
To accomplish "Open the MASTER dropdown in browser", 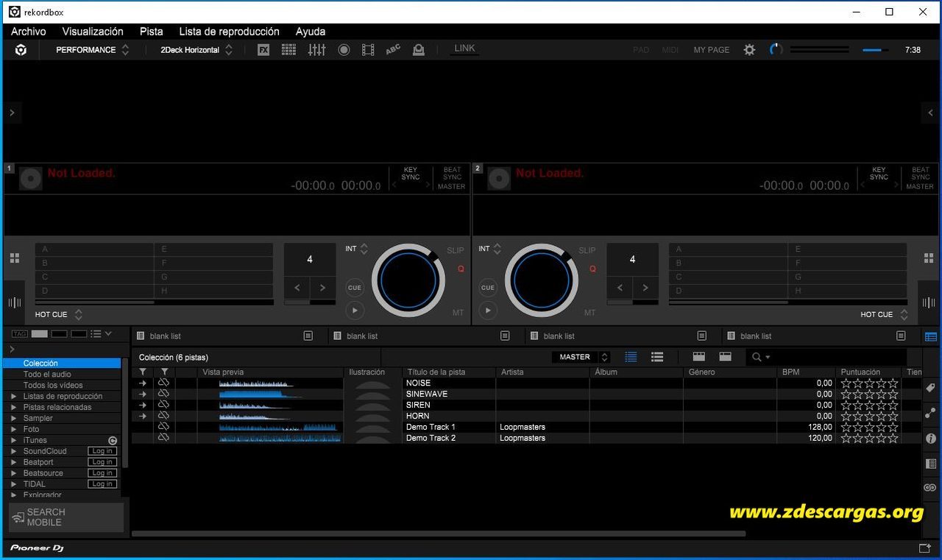I will click(x=581, y=357).
